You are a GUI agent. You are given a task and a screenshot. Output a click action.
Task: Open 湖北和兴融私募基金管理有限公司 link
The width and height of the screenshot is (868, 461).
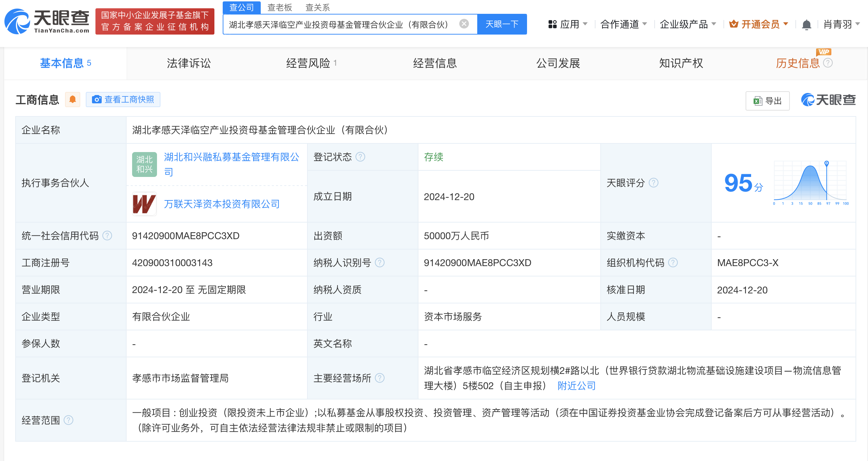coord(231,164)
